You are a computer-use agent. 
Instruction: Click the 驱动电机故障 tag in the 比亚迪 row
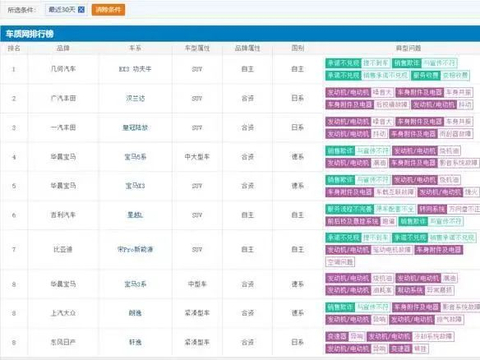click(391, 250)
